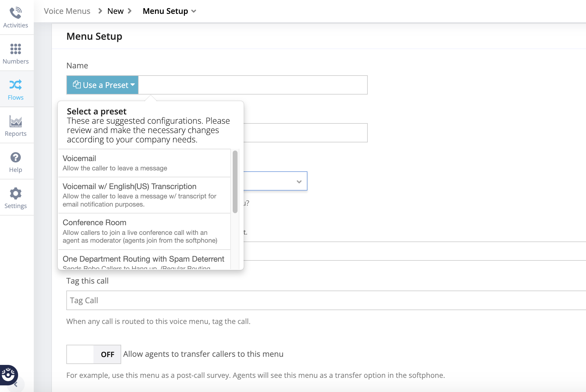Click the cookie-face widget icon at bottom-left
The width and height of the screenshot is (586, 392).
8,375
